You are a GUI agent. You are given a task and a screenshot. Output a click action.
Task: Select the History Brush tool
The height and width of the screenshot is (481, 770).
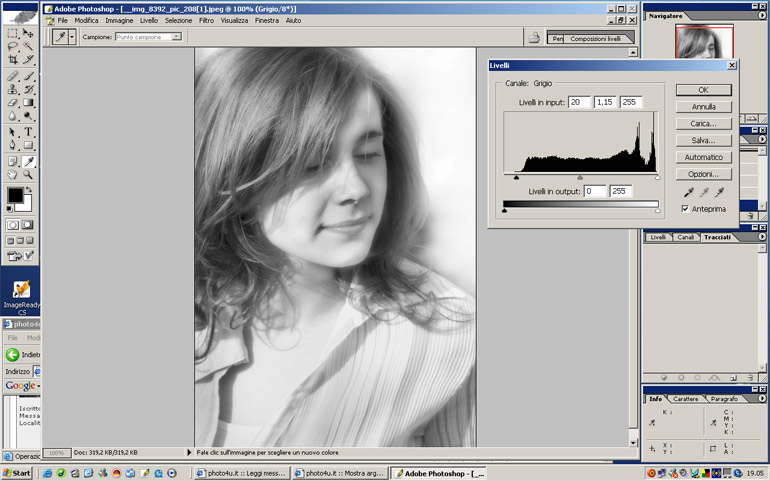point(28,89)
